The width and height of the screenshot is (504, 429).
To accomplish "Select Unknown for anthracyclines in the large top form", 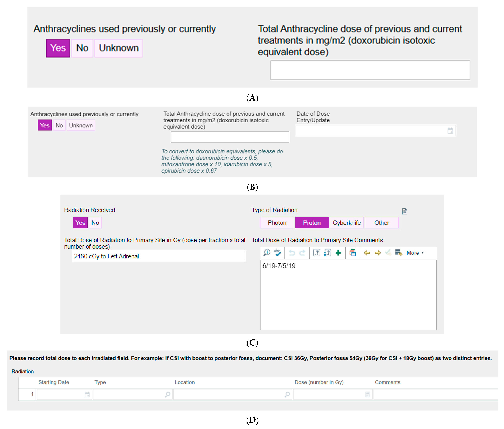I will point(118,48).
